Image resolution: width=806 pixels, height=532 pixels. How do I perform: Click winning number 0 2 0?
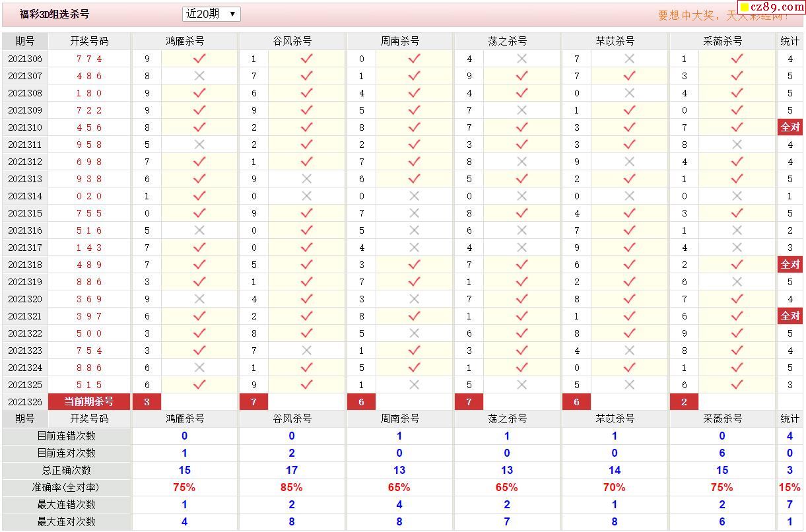click(x=89, y=196)
